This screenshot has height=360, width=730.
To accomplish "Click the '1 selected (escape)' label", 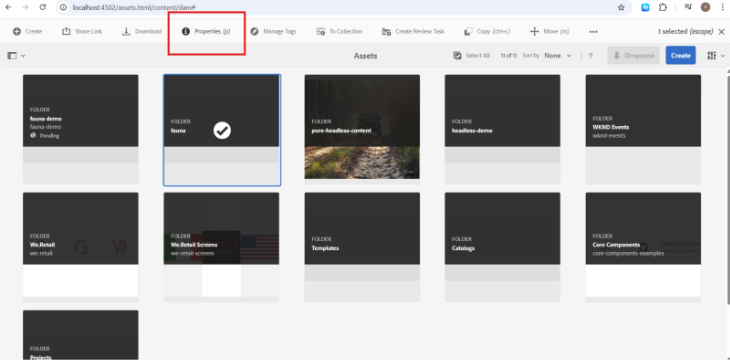I will coord(685,32).
